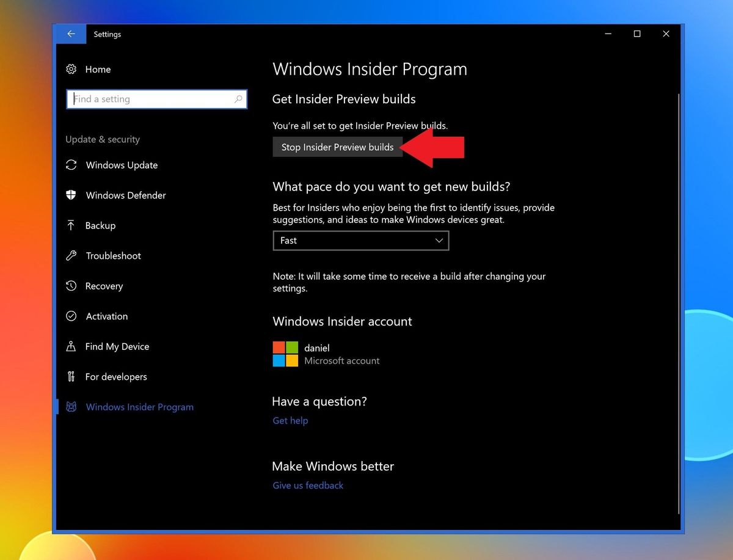
Task: Click the back arrow in the title bar
Action: pyautogui.click(x=71, y=34)
